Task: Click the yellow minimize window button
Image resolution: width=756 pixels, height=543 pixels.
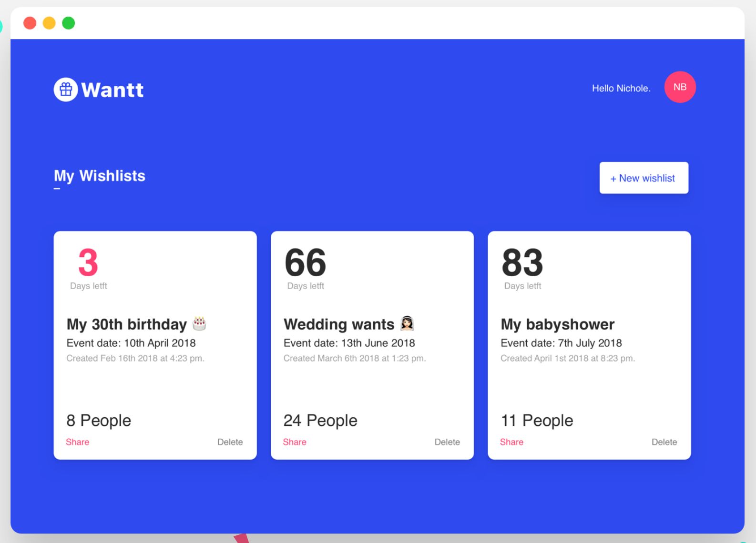Action: 49,23
